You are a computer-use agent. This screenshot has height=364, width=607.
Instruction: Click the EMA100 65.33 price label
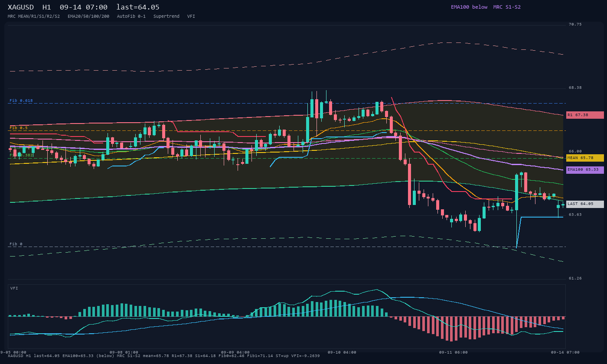[x=585, y=169]
